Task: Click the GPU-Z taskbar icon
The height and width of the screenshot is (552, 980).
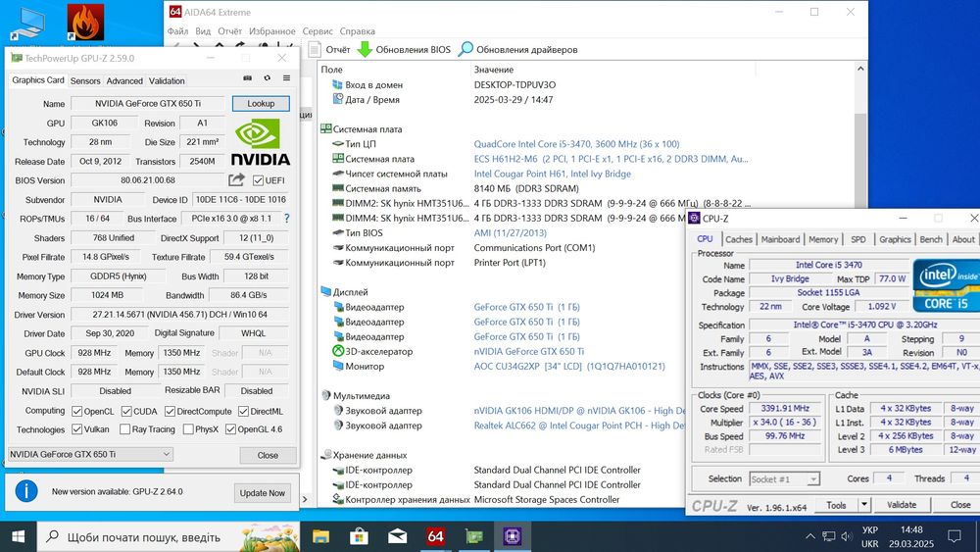Action: 474,536
